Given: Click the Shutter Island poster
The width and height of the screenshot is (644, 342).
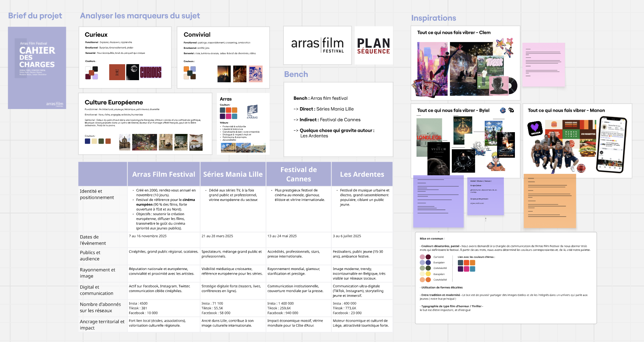Looking at the screenshot, I should coord(506,145).
